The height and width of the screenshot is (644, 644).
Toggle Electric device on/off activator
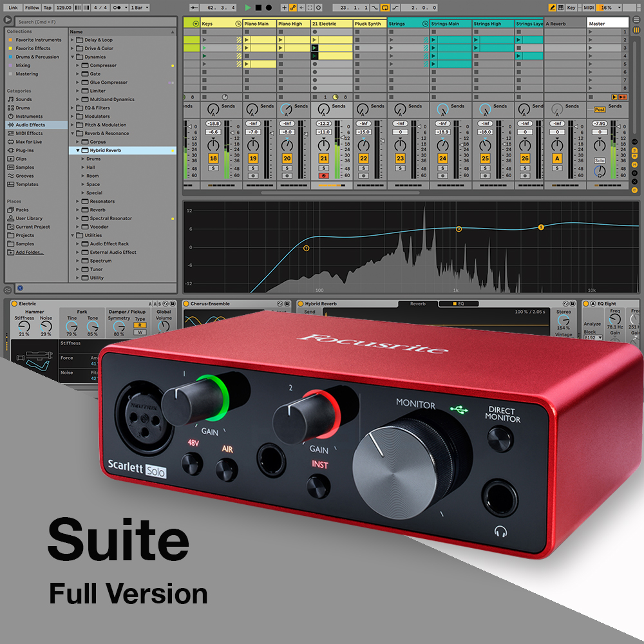pos(14,304)
